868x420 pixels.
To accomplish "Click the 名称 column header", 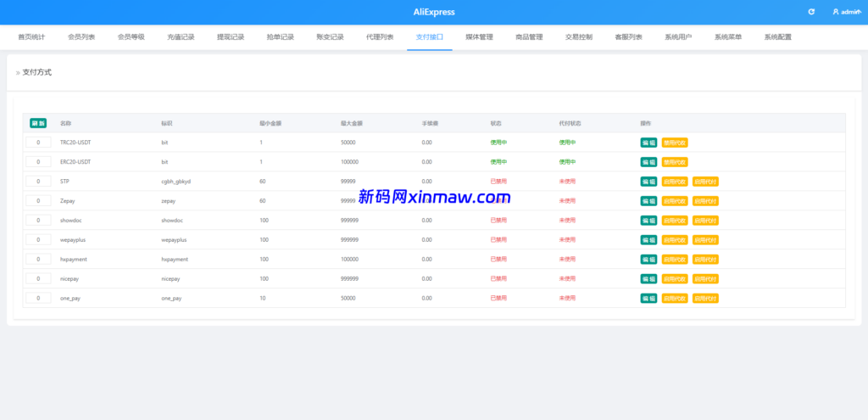I will [x=65, y=123].
